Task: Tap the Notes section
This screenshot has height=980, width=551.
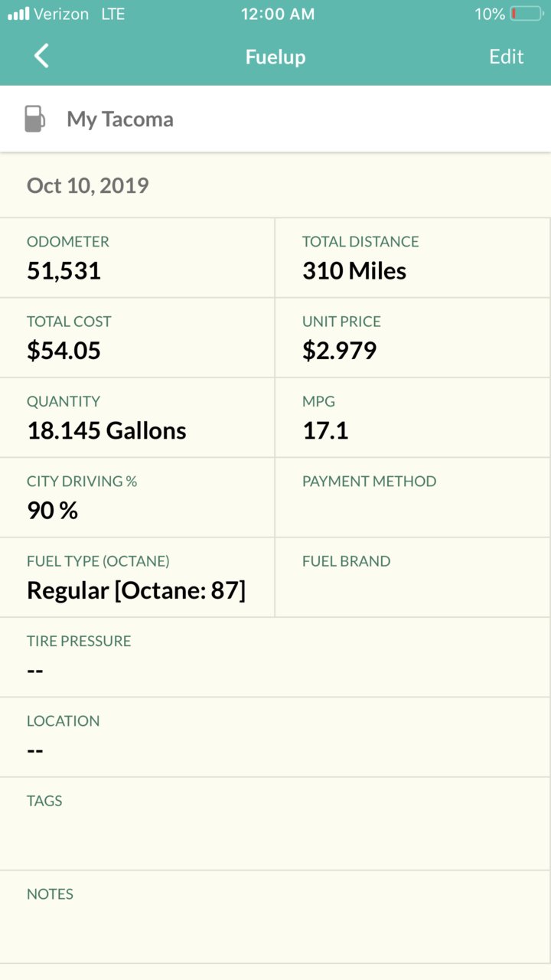Action: coord(275,917)
